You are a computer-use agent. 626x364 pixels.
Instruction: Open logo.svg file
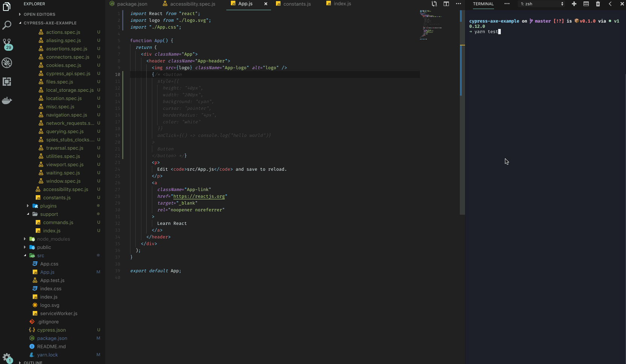point(50,305)
